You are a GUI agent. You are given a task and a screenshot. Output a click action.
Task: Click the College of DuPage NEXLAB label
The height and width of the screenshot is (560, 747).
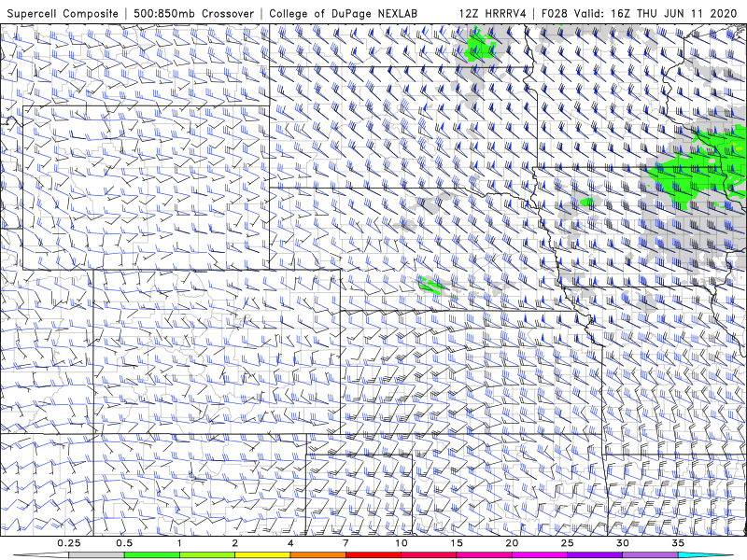(343, 14)
